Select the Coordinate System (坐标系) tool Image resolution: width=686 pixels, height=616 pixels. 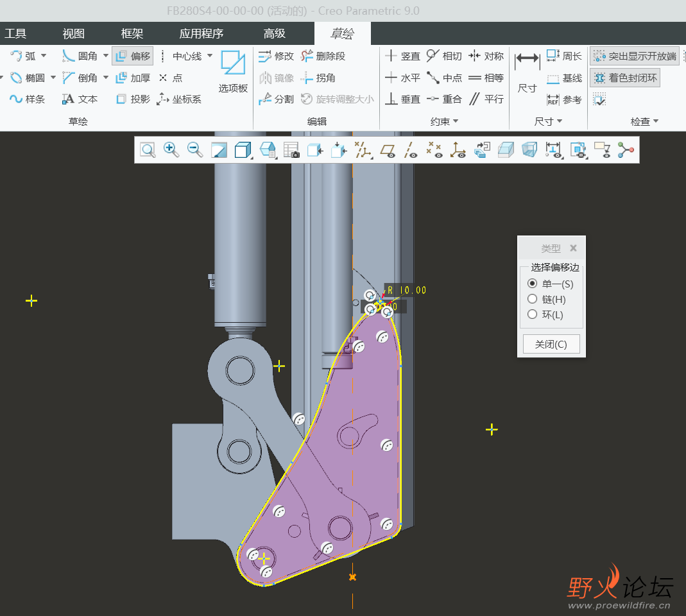click(179, 99)
